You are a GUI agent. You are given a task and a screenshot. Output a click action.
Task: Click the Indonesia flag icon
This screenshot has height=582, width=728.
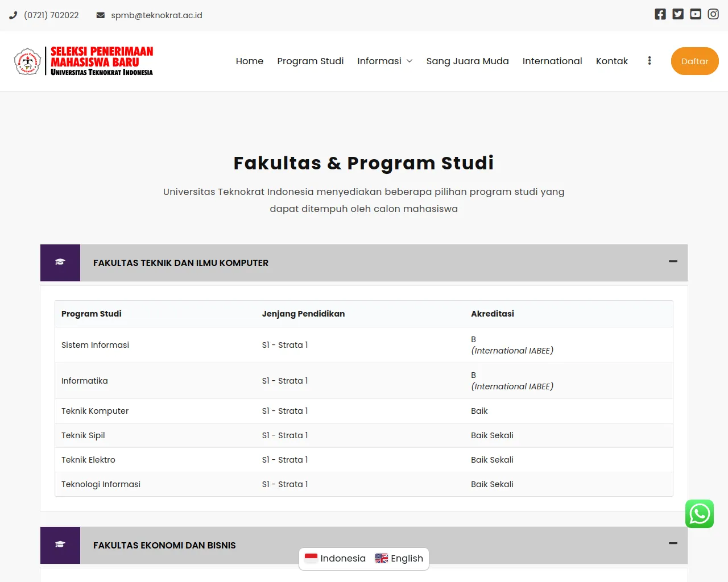(311, 558)
